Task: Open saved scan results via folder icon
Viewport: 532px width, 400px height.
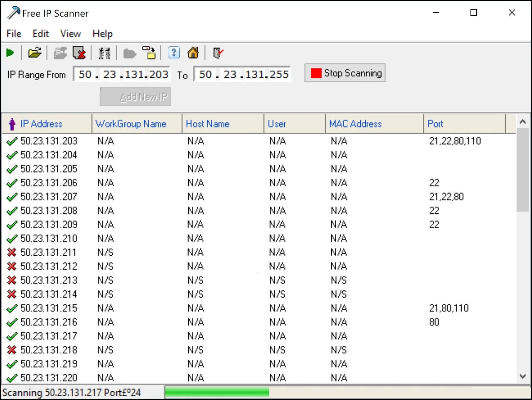Action: tap(35, 53)
